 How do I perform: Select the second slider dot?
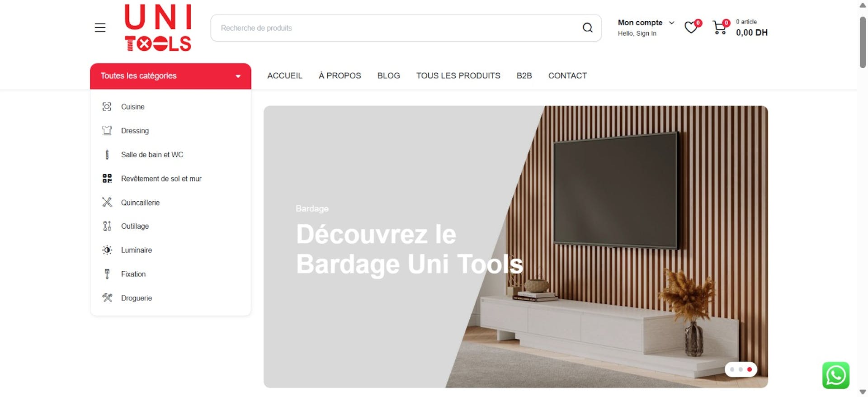tap(741, 369)
